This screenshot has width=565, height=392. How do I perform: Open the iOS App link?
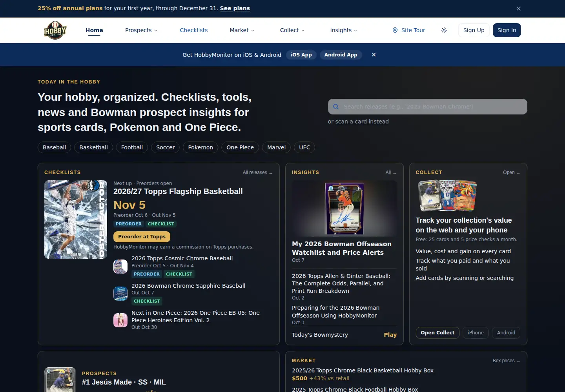(301, 55)
